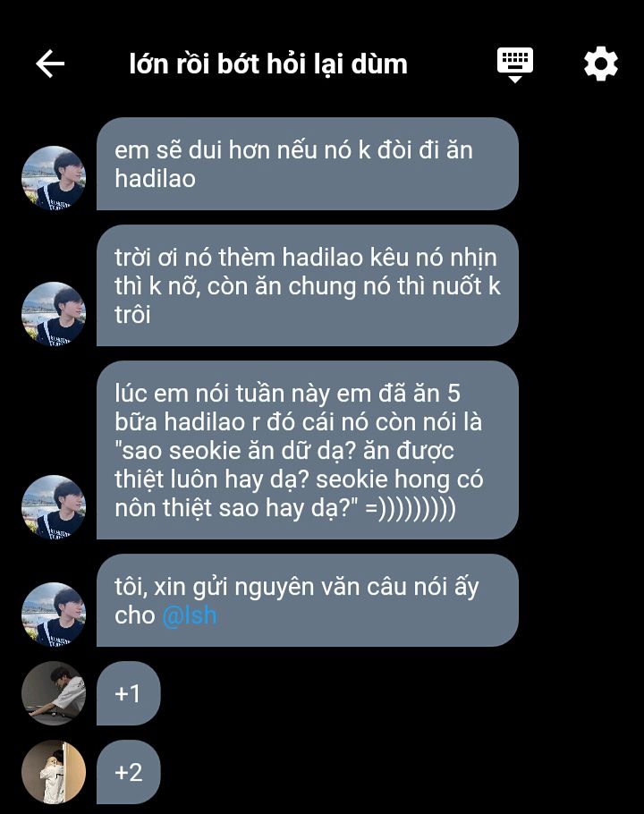Tap the '+2' message bubble

tap(128, 772)
